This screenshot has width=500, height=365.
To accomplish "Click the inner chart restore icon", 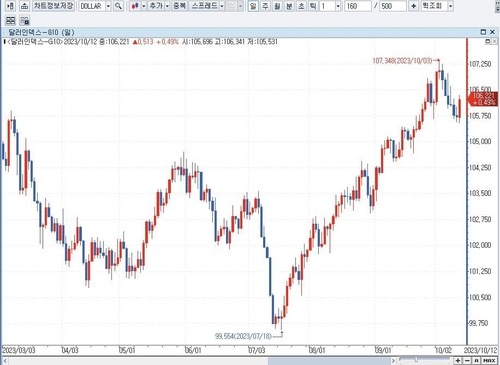I will click(487, 41).
